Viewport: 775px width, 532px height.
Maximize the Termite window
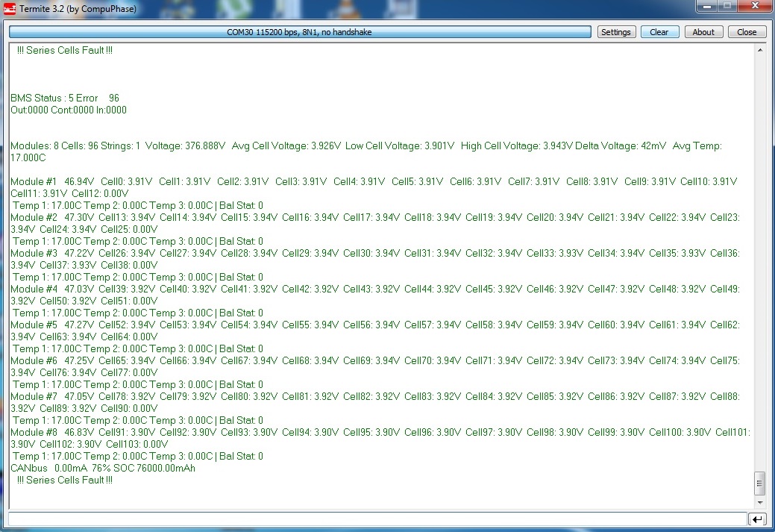tap(726, 7)
